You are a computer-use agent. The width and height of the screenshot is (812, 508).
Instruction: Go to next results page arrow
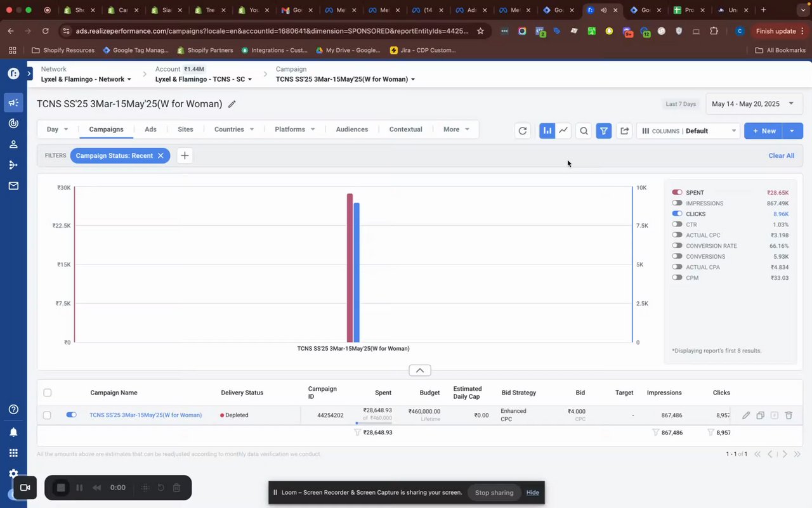pos(785,454)
